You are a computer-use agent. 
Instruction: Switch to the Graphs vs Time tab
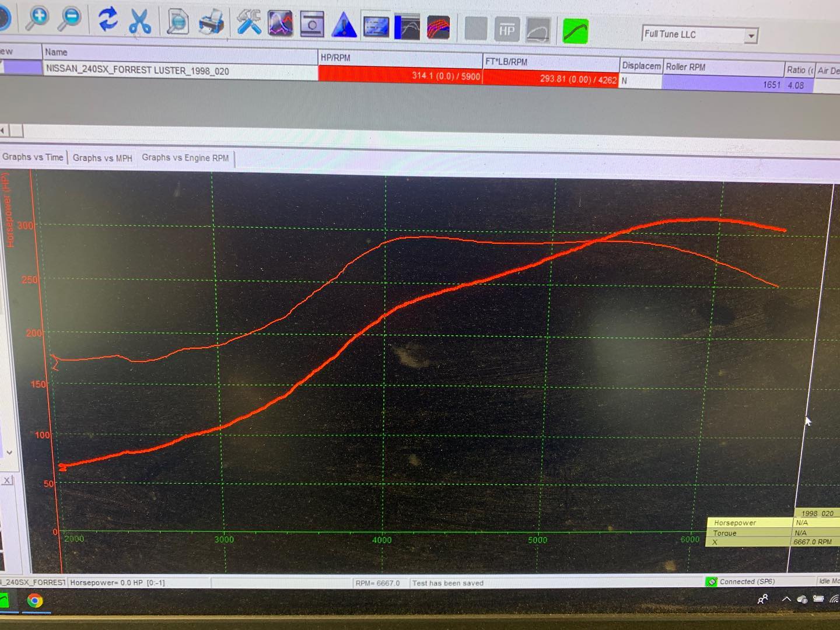tap(33, 157)
